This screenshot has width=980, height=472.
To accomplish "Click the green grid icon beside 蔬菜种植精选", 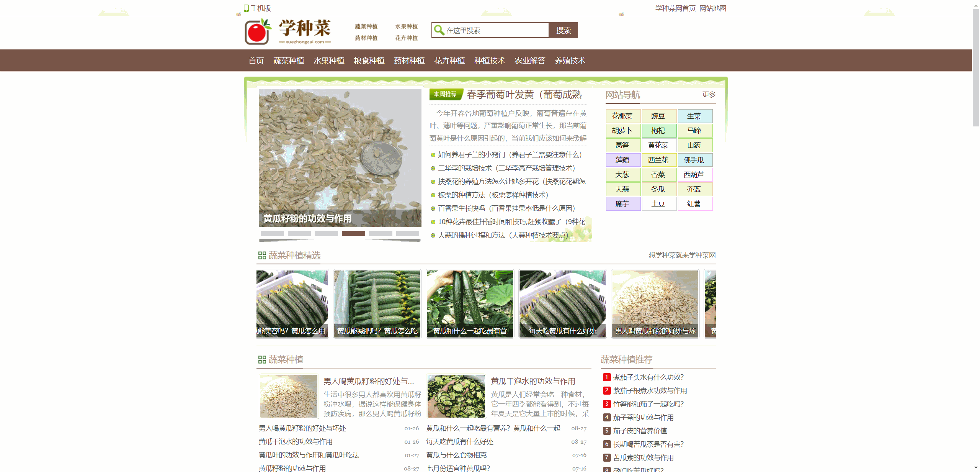I will pyautogui.click(x=262, y=255).
